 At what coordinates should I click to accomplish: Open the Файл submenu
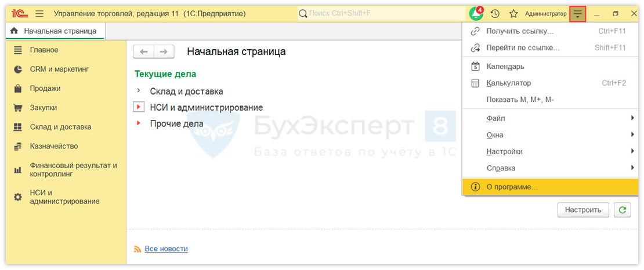coord(551,119)
